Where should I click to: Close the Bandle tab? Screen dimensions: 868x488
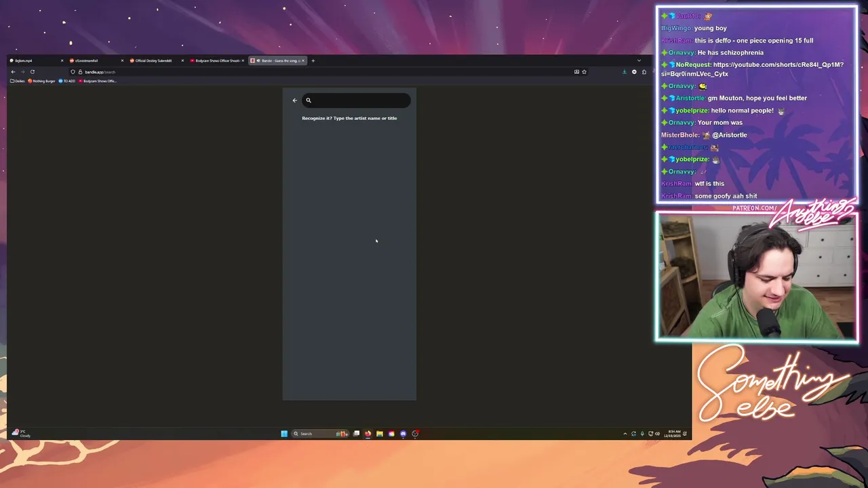(x=303, y=60)
